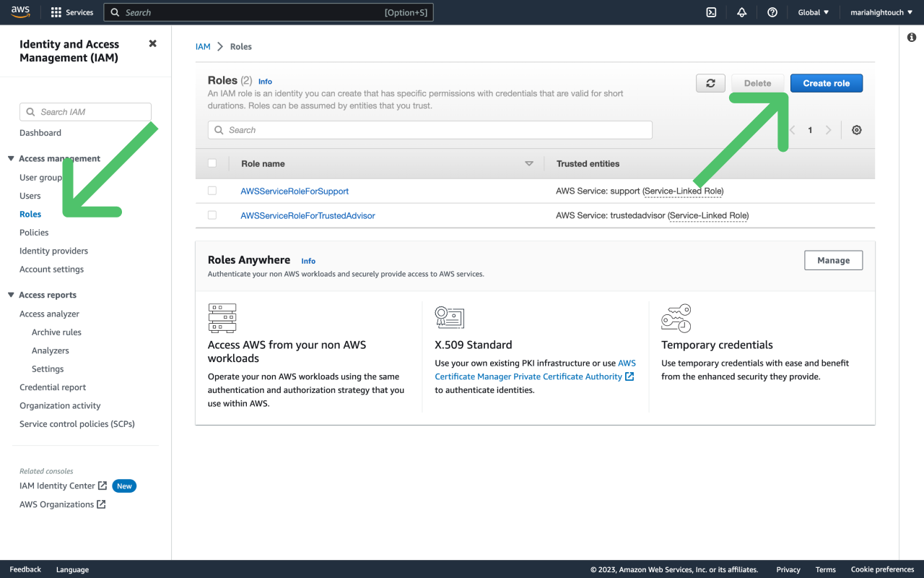Viewport: 924px width, 578px height.
Task: Click the Service-Linked Role text for support
Action: 683,191
